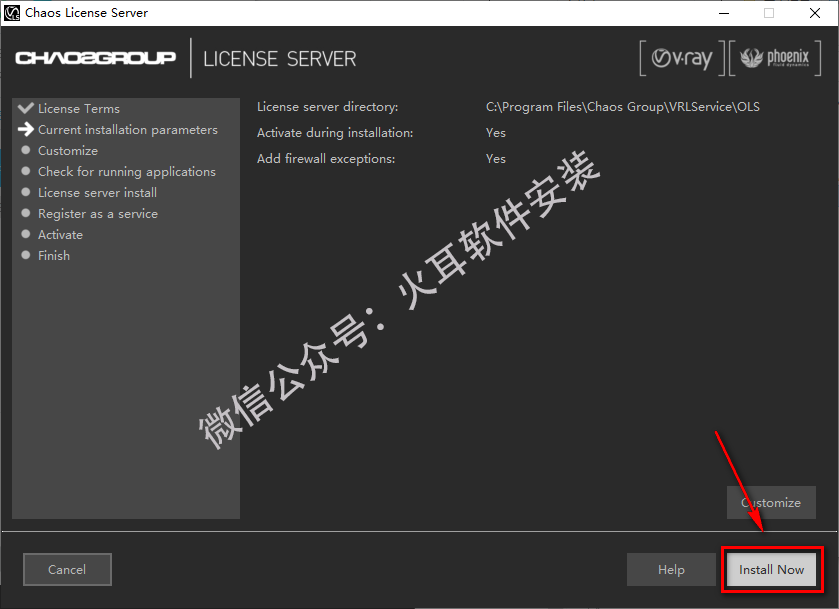This screenshot has height=609, width=839.
Task: Select the License server install step
Action: coord(97,193)
